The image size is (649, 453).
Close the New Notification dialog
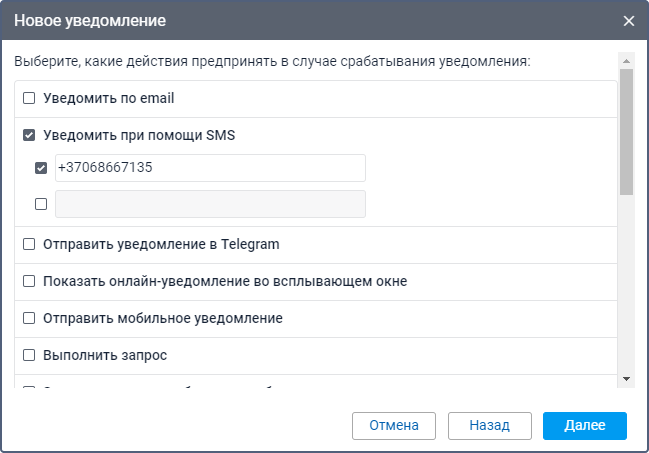pos(628,21)
